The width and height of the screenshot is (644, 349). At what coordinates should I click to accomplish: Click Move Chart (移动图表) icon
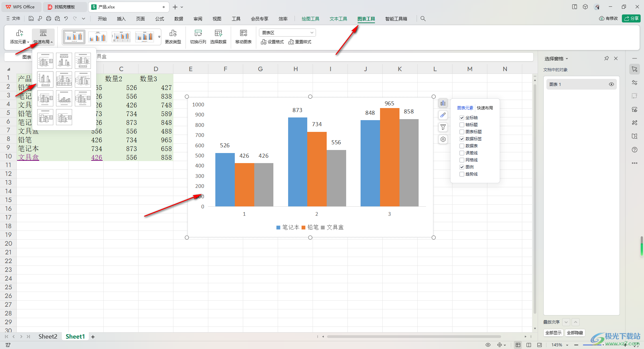coord(244,33)
